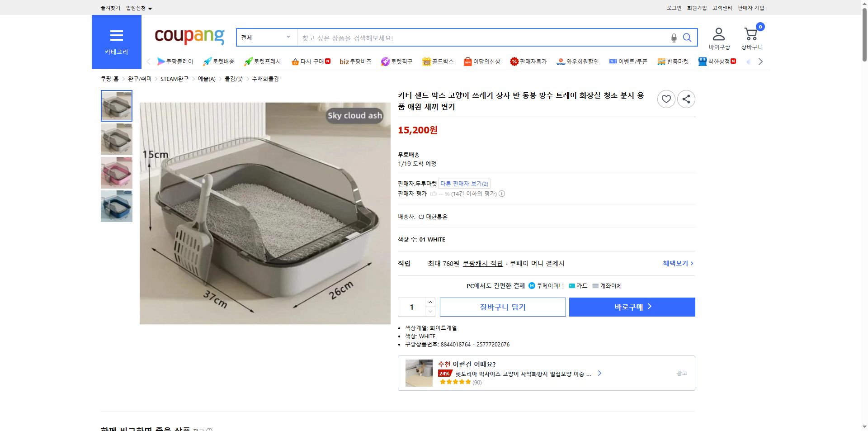Open 고객센터 from the top menu
This screenshot has width=868, height=431.
pos(722,8)
